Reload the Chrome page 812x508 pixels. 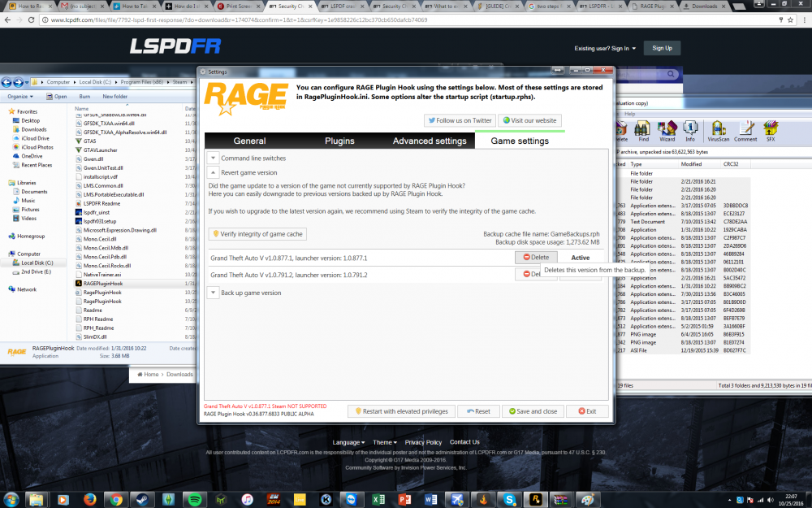31,20
